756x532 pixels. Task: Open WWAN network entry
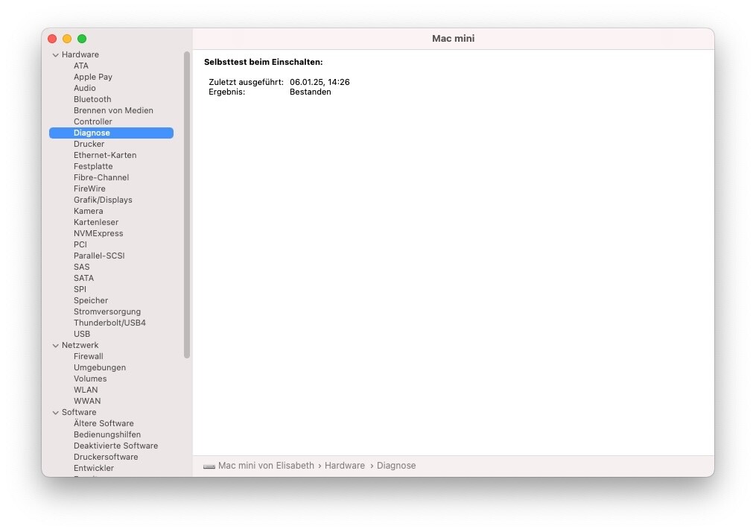[x=87, y=401]
